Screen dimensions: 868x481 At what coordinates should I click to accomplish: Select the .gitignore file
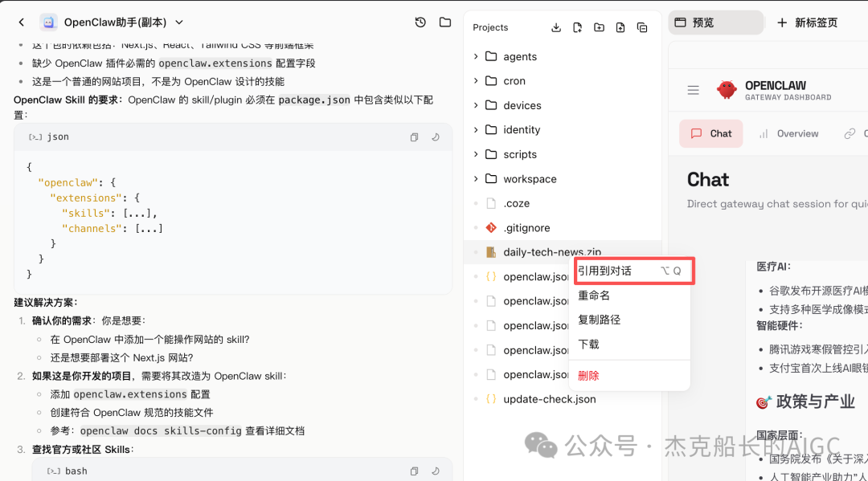coord(563,228)
